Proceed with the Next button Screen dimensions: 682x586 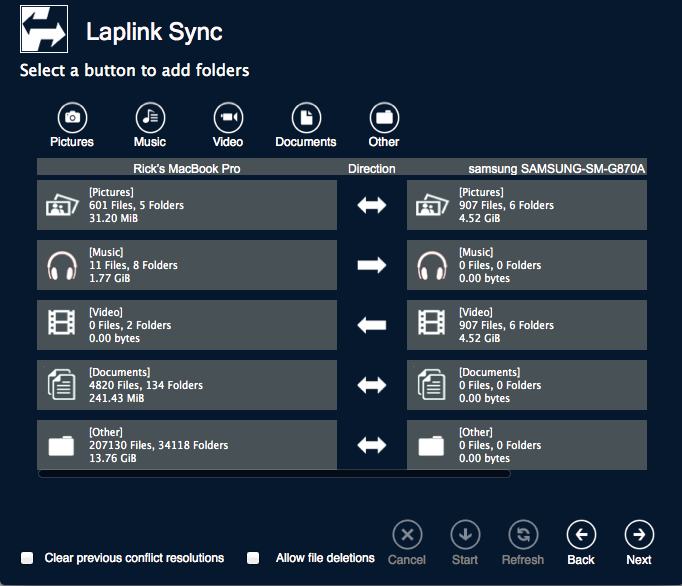pos(639,543)
